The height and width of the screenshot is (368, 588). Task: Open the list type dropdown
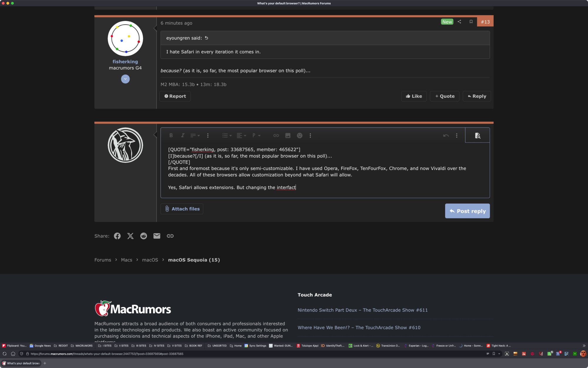[x=227, y=135]
